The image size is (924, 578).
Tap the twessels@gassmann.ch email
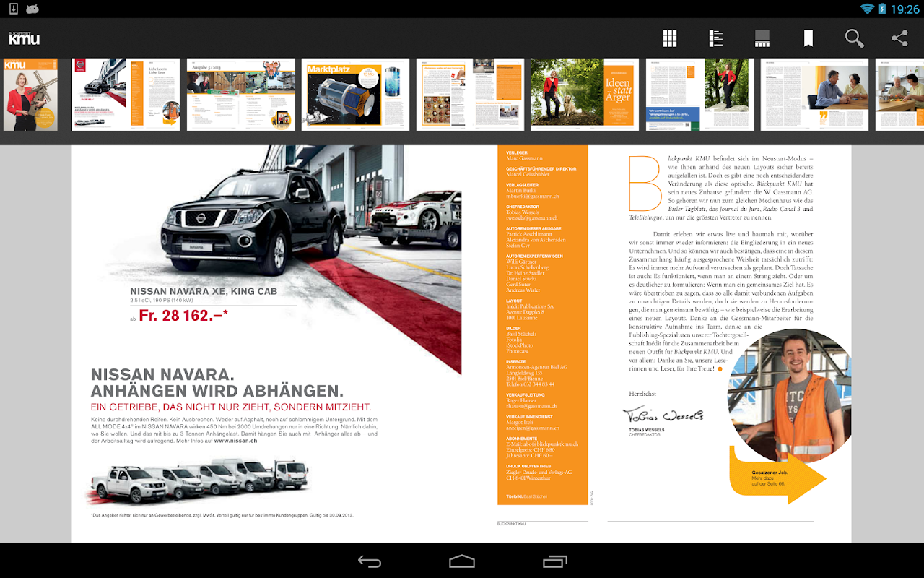(x=533, y=217)
